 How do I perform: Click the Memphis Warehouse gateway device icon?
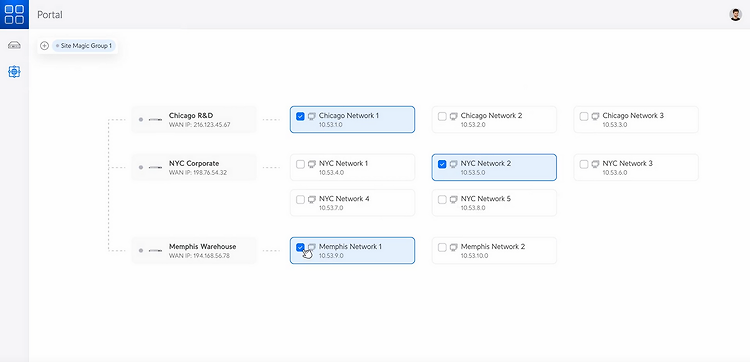click(x=155, y=251)
